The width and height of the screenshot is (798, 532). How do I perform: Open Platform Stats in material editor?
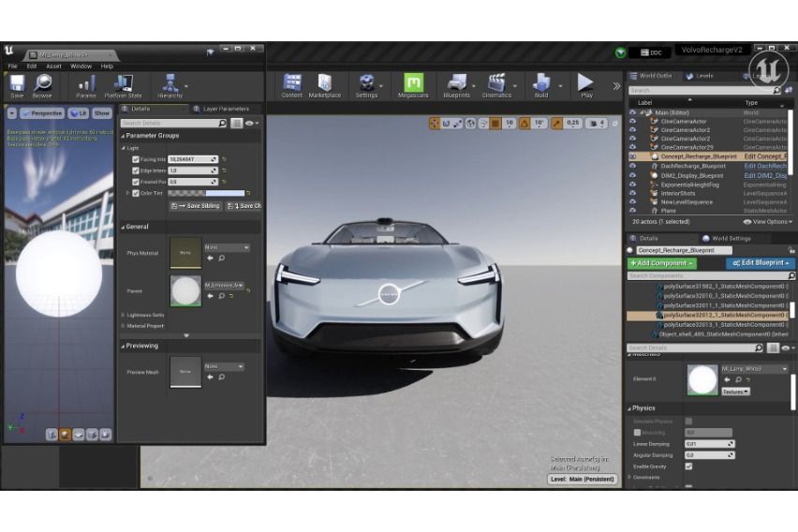pos(123,85)
